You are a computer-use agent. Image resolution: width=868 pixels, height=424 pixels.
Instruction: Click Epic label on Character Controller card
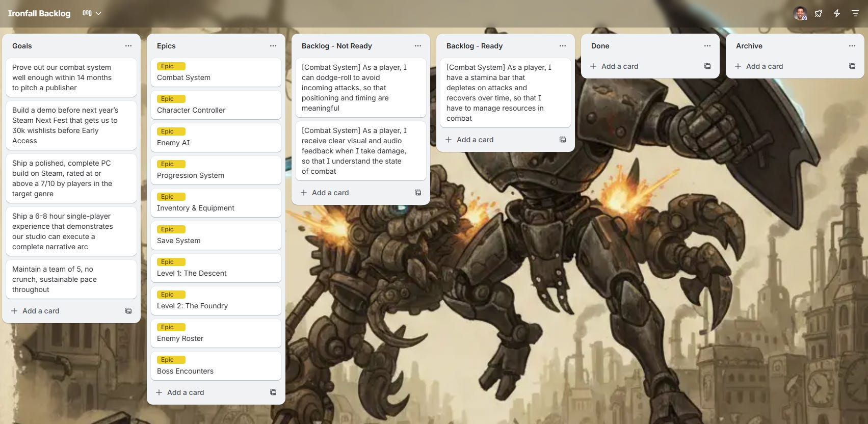(x=171, y=99)
